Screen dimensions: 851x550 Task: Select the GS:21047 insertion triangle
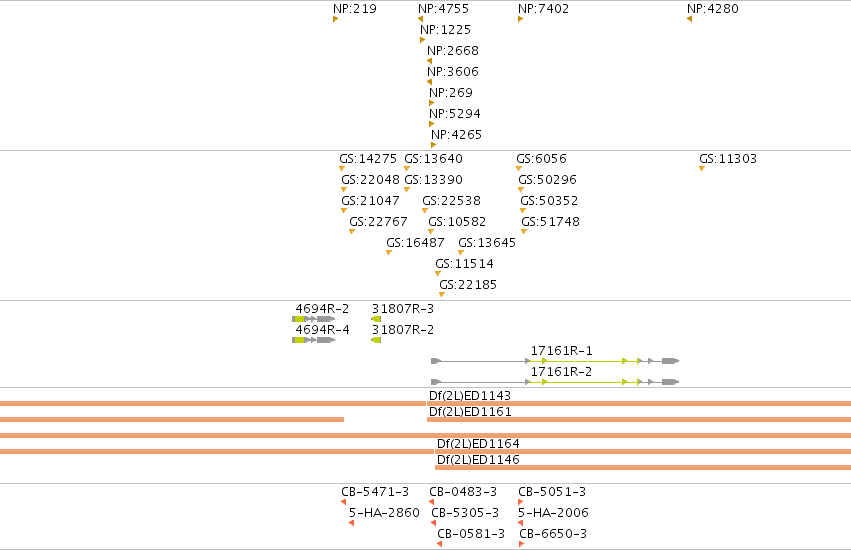point(344,211)
